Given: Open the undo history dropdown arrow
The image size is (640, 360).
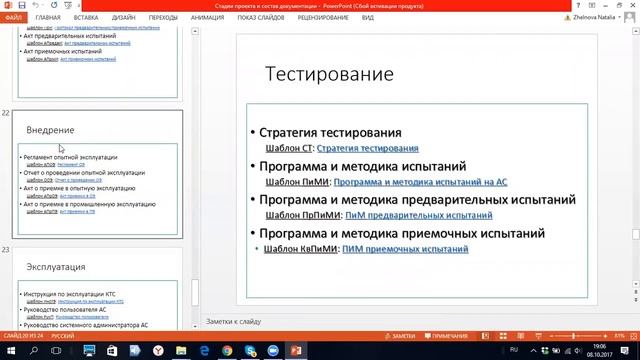Looking at the screenshot, I should click(42, 5).
